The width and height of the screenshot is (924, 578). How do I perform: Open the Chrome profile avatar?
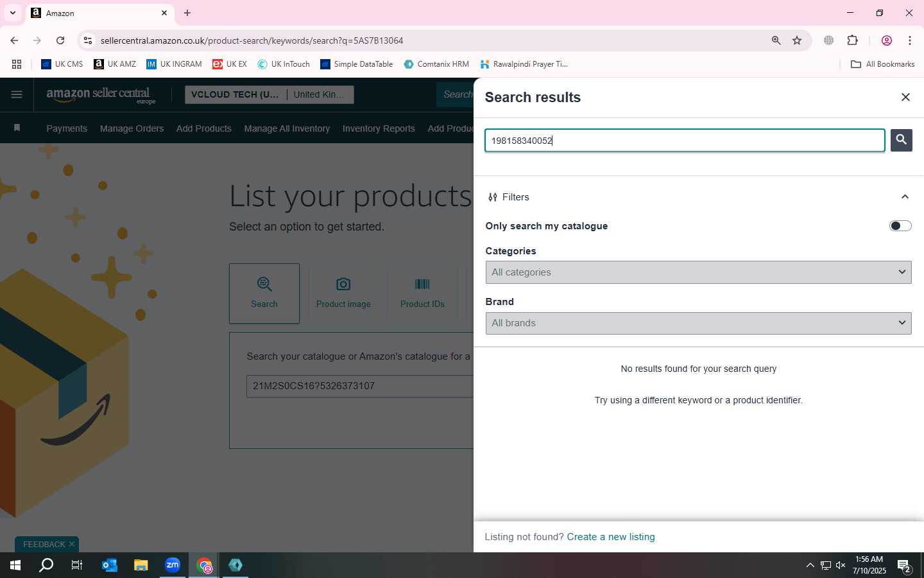[886, 40]
